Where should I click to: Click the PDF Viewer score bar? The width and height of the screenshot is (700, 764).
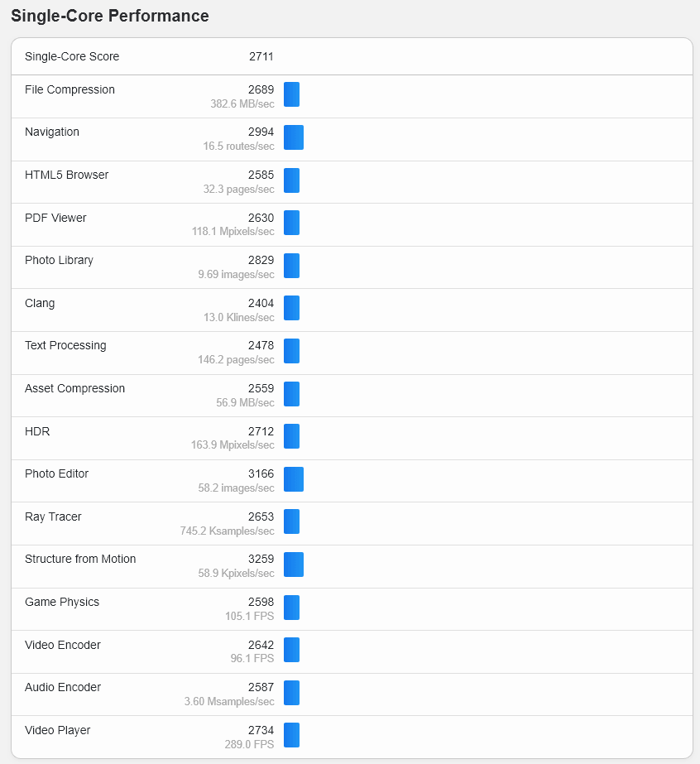291,223
